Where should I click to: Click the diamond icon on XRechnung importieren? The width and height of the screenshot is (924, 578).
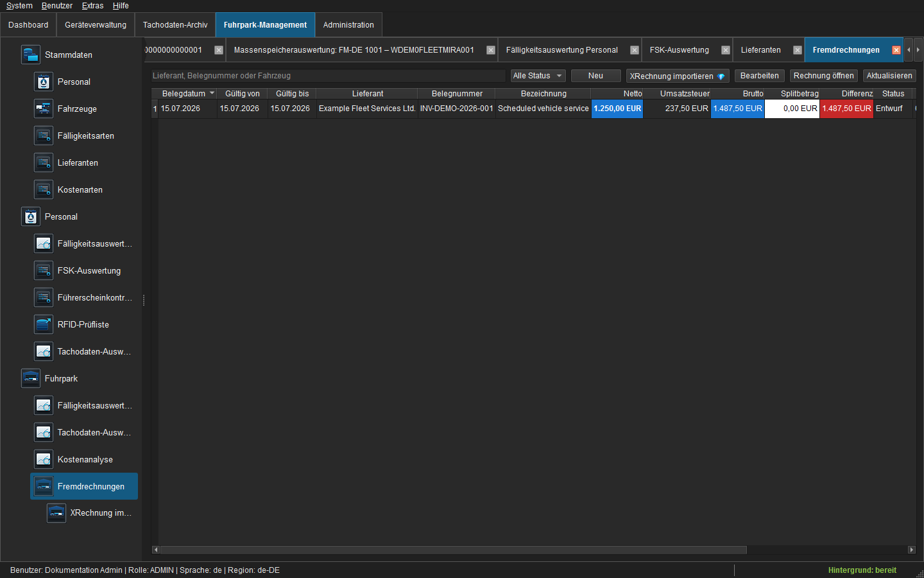pos(721,76)
